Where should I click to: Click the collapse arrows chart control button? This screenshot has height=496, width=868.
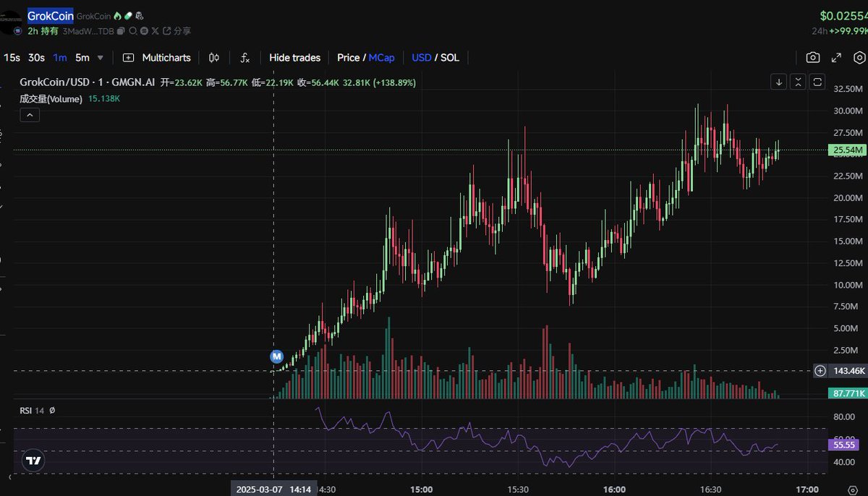(798, 82)
